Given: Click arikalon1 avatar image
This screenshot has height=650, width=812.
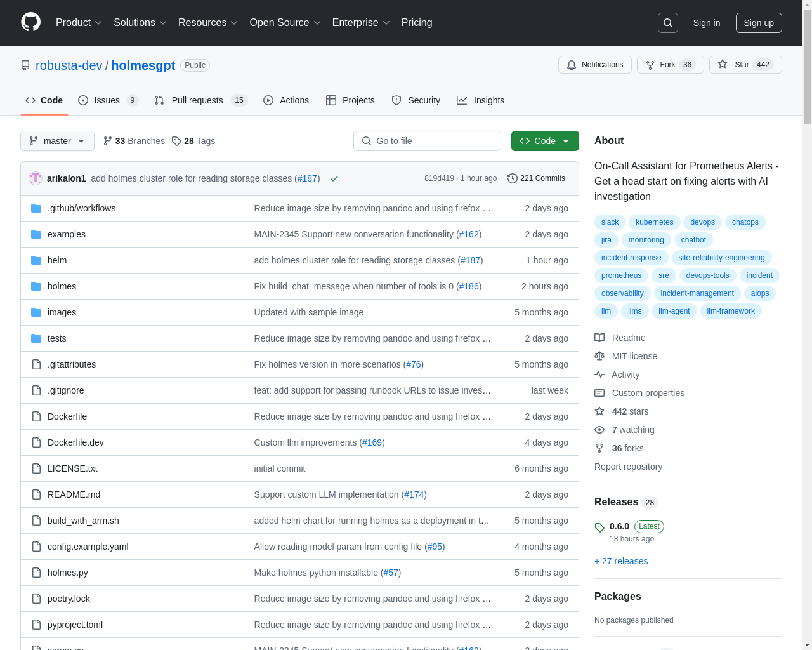Looking at the screenshot, I should click(36, 178).
